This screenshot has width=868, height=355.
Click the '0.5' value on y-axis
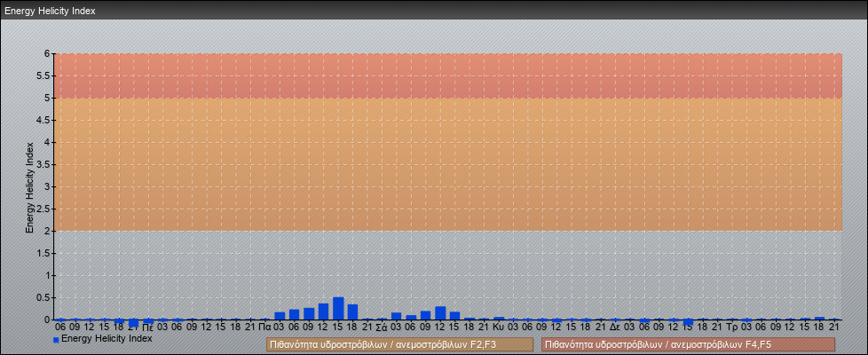pyautogui.click(x=43, y=297)
